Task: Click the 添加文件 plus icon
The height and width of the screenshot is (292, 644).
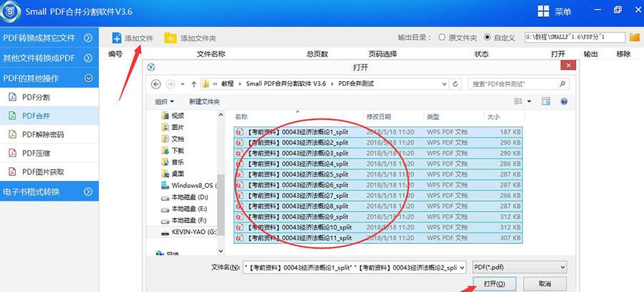Action: pyautogui.click(x=117, y=38)
